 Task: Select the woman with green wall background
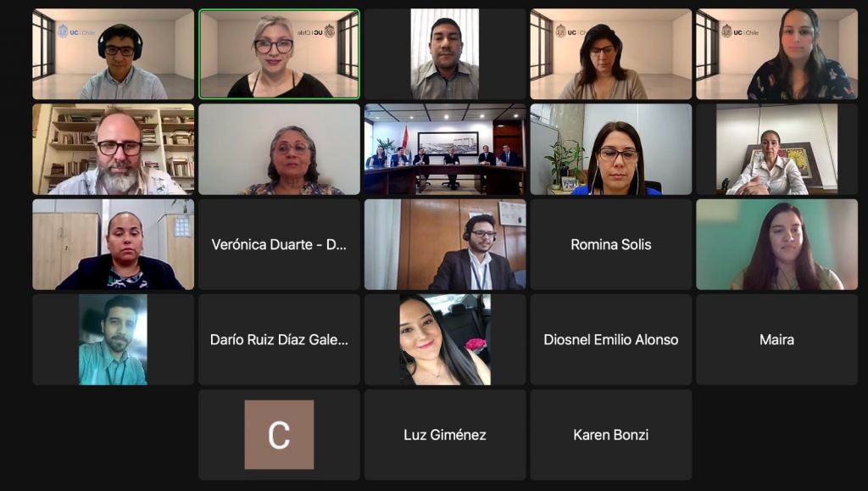[776, 244]
